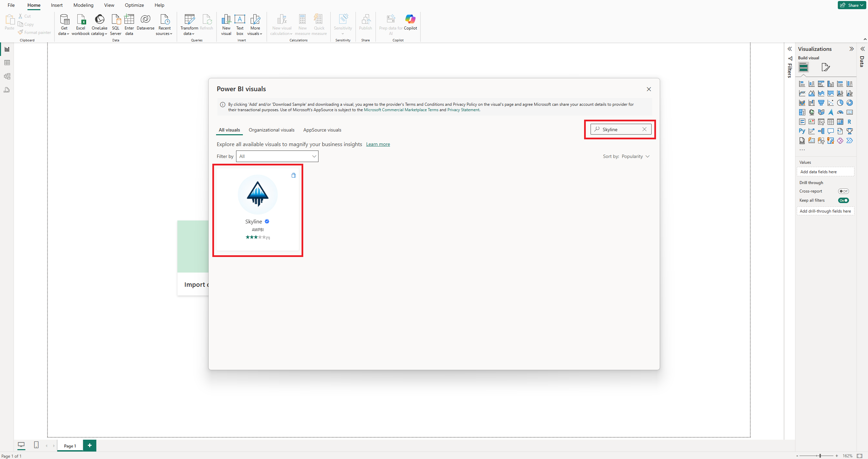
Task: Click into the Skyline search field
Action: [x=621, y=129]
